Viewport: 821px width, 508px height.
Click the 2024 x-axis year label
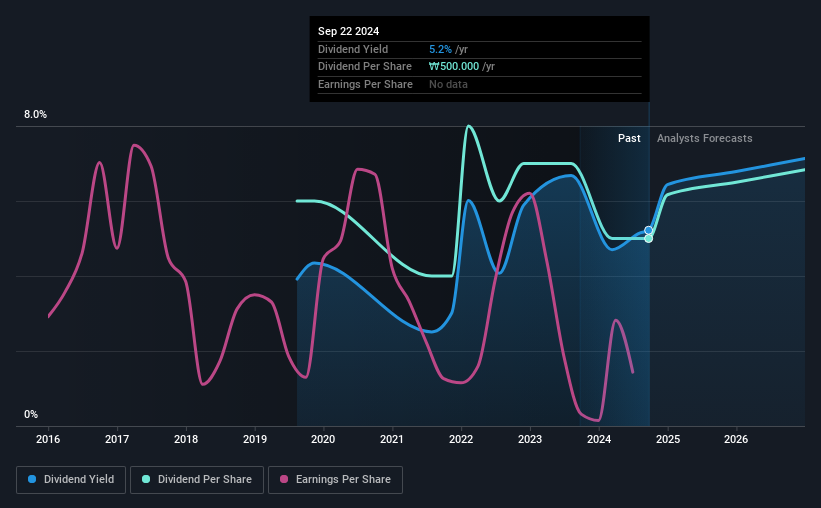coord(599,439)
